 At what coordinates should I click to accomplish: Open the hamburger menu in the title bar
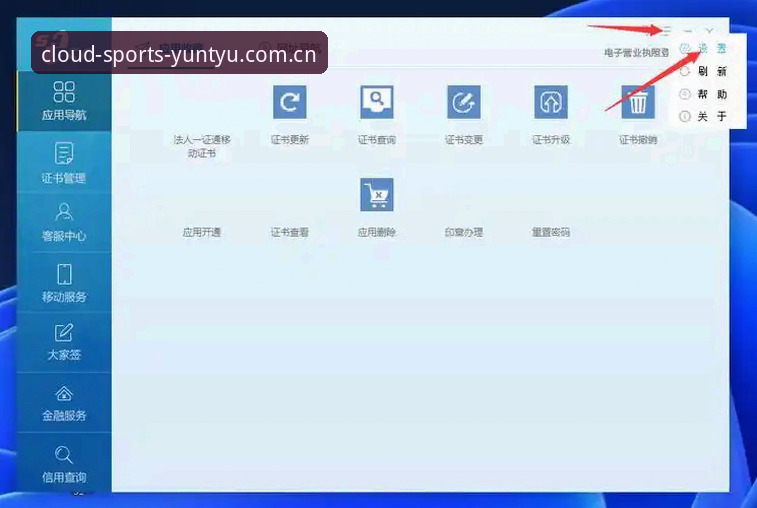[667, 31]
